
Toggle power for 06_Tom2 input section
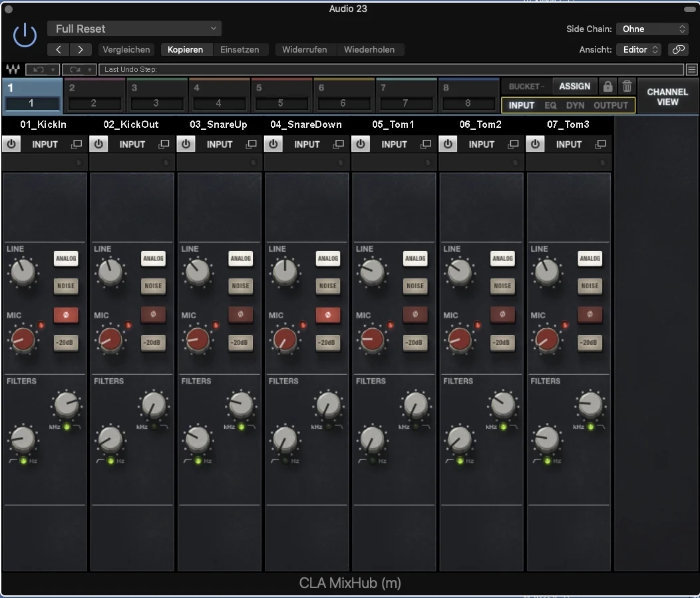pyautogui.click(x=448, y=144)
